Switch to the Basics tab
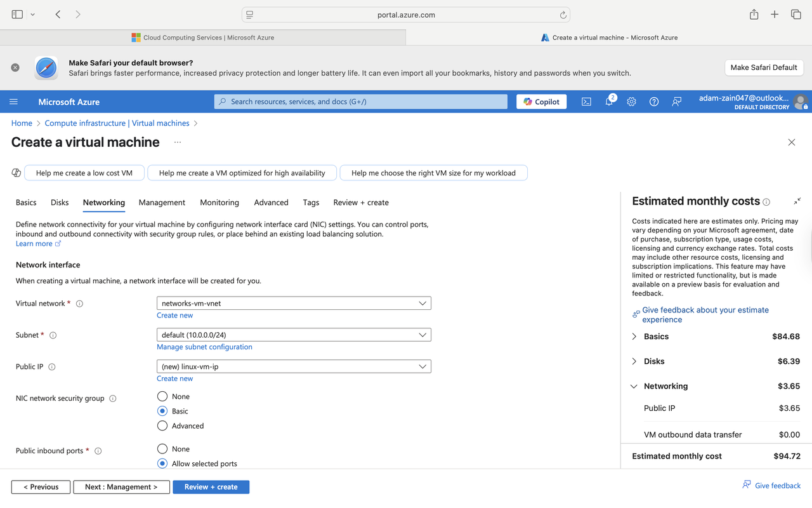This screenshot has height=508, width=812. [26, 203]
